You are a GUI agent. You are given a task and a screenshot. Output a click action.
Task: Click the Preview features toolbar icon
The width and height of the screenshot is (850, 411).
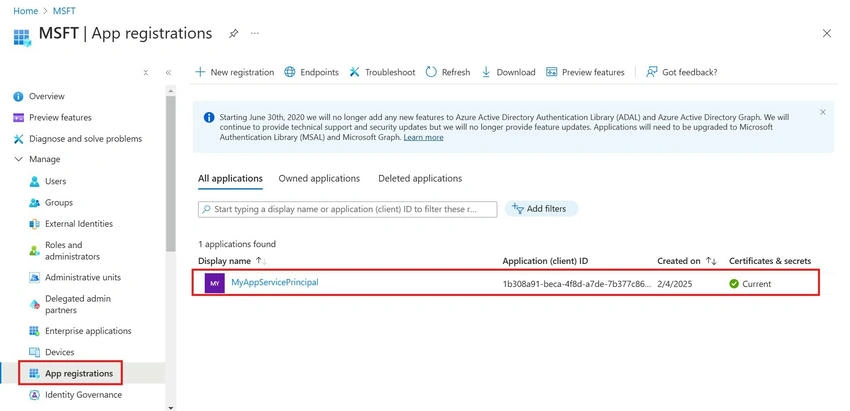click(x=552, y=72)
